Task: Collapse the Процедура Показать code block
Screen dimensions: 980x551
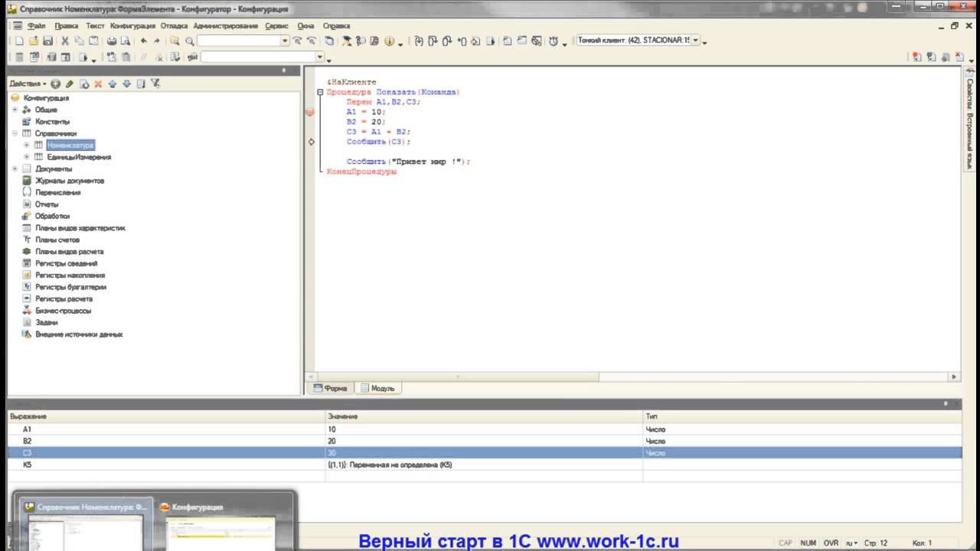Action: [321, 92]
